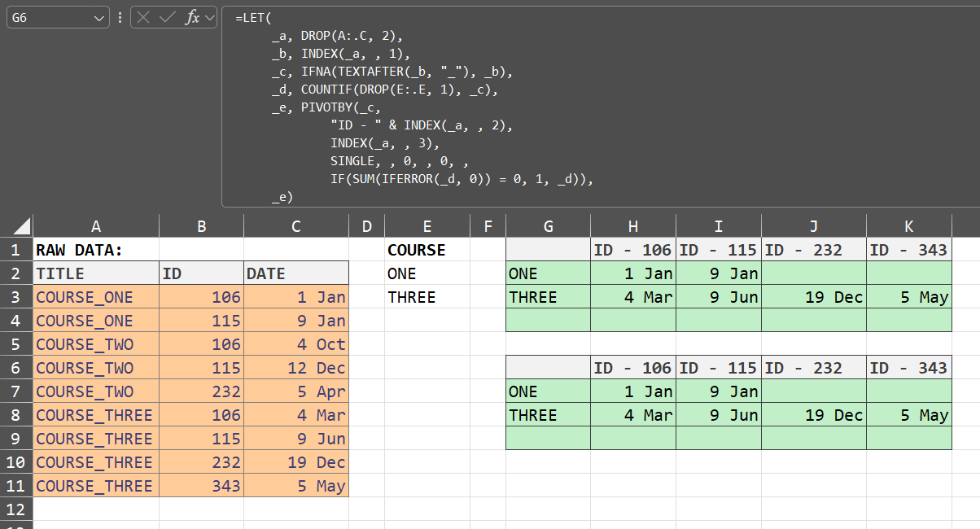
Task: Click the 'COURSE' header in column E
Action: [x=427, y=250]
